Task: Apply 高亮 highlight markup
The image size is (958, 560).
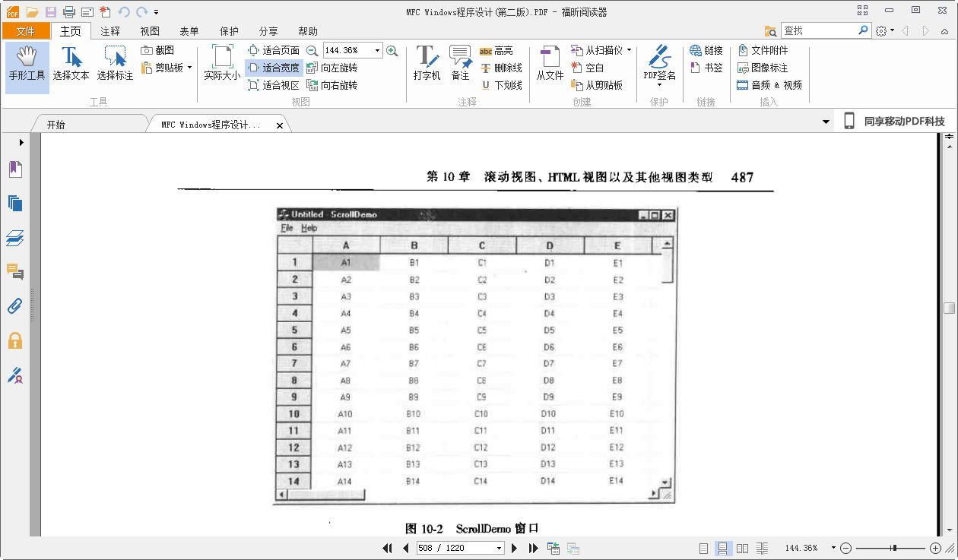Action: click(496, 50)
